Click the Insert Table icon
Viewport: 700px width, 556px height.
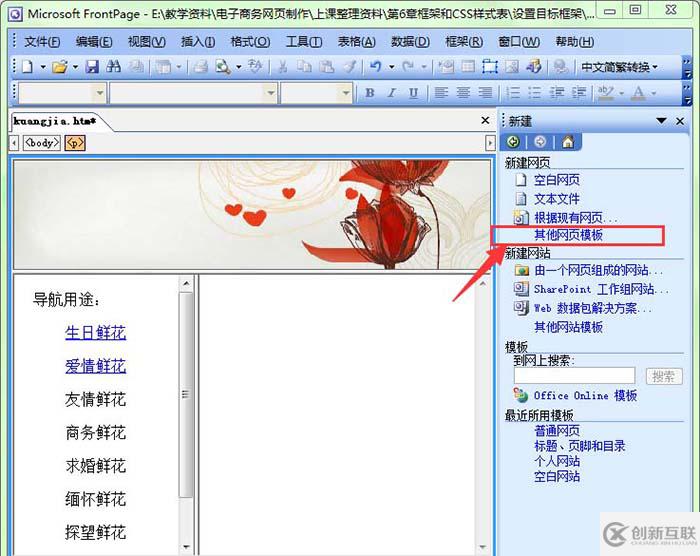[x=468, y=67]
